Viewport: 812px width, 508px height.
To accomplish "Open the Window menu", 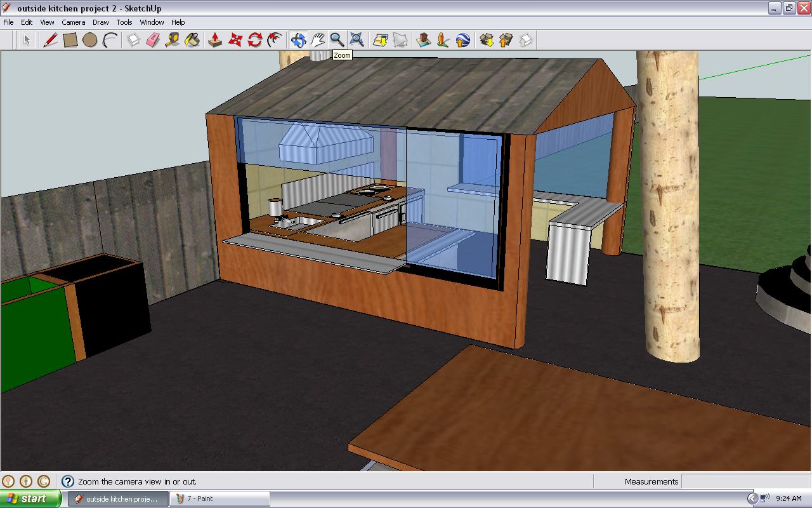I will click(152, 22).
